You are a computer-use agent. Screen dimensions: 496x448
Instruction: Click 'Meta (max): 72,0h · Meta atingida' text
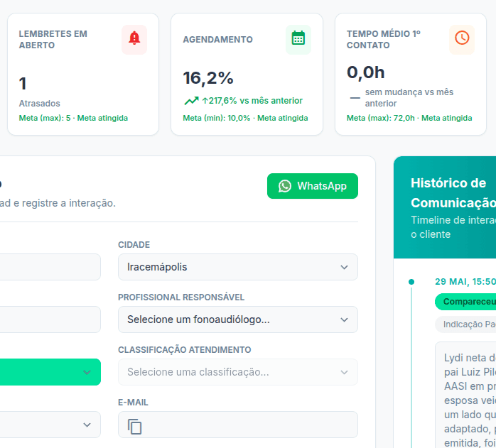pyautogui.click(x=409, y=118)
